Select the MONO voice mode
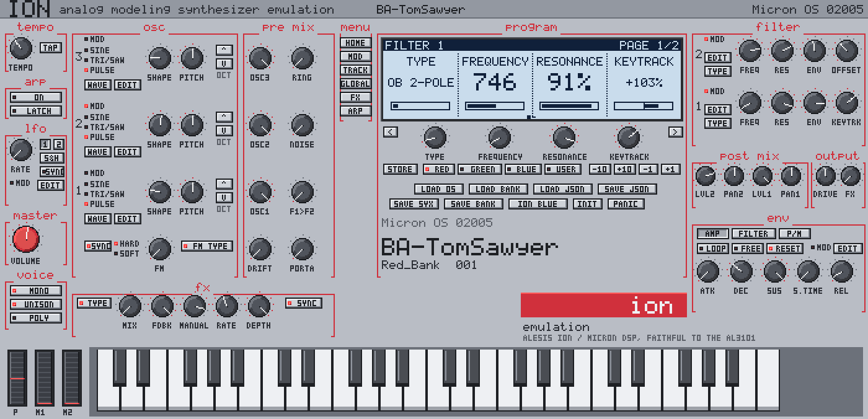The width and height of the screenshot is (868, 419). [37, 291]
